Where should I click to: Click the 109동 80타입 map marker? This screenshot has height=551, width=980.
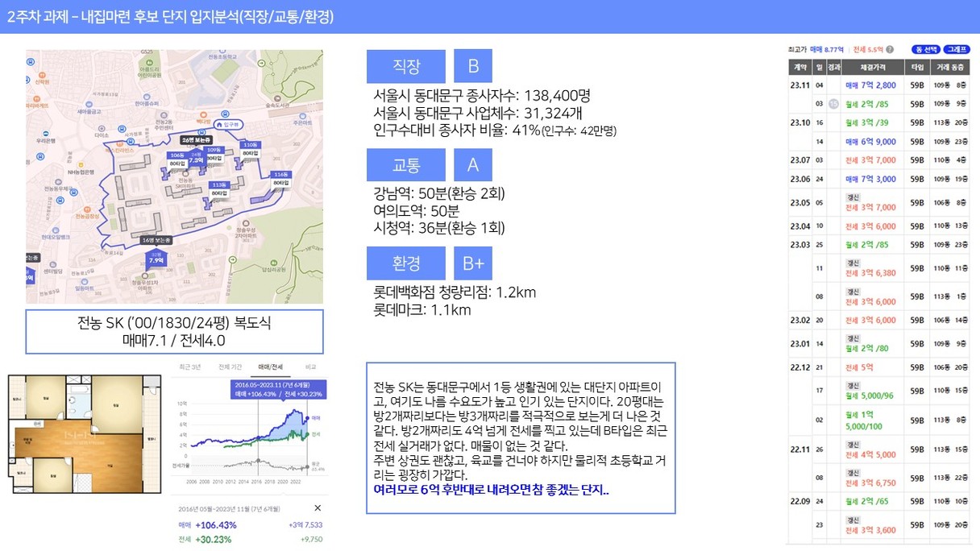point(214,154)
